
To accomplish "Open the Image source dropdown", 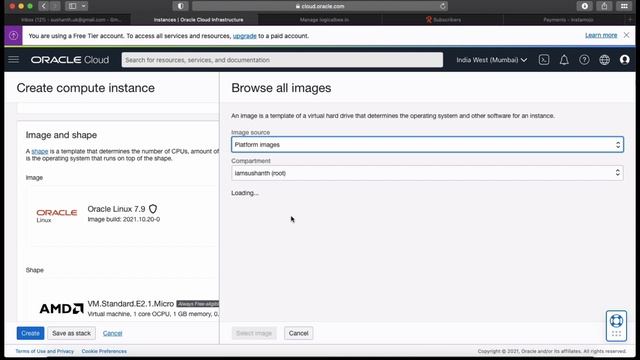I will click(x=427, y=144).
